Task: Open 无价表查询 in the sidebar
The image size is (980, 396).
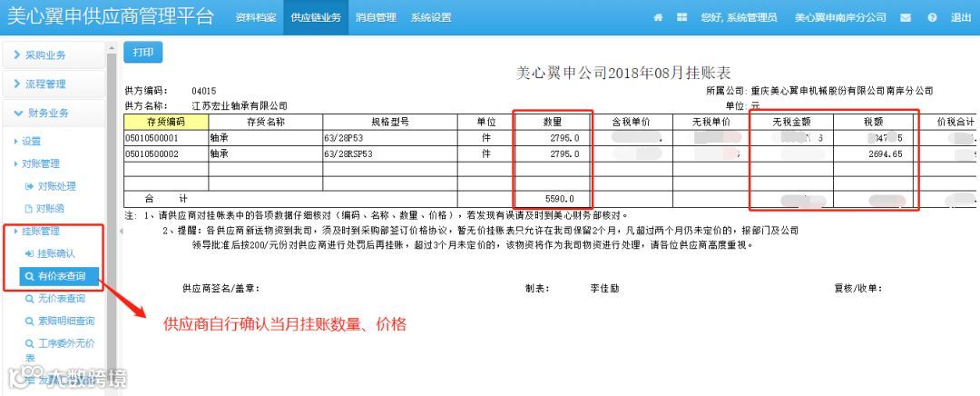Action: pos(62,299)
